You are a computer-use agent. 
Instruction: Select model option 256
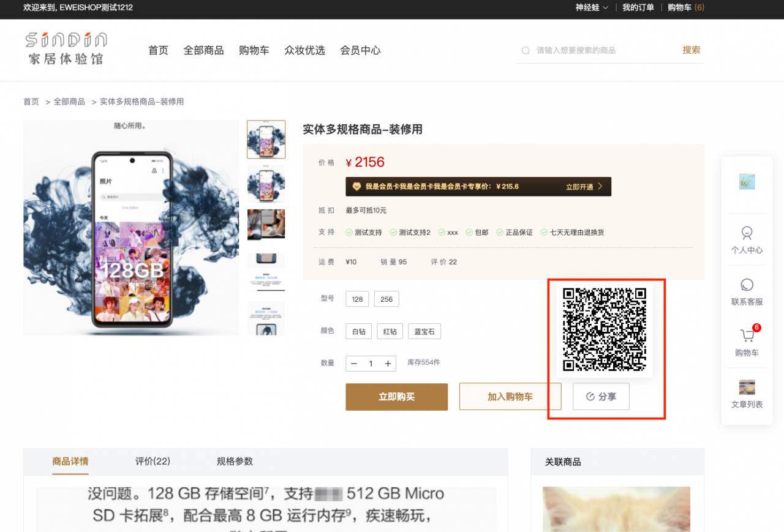pyautogui.click(x=386, y=299)
